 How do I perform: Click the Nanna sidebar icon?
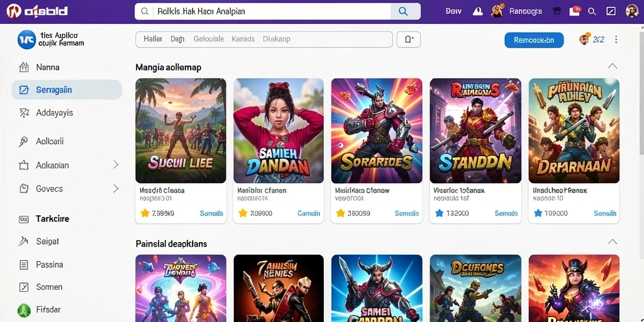coord(24,67)
